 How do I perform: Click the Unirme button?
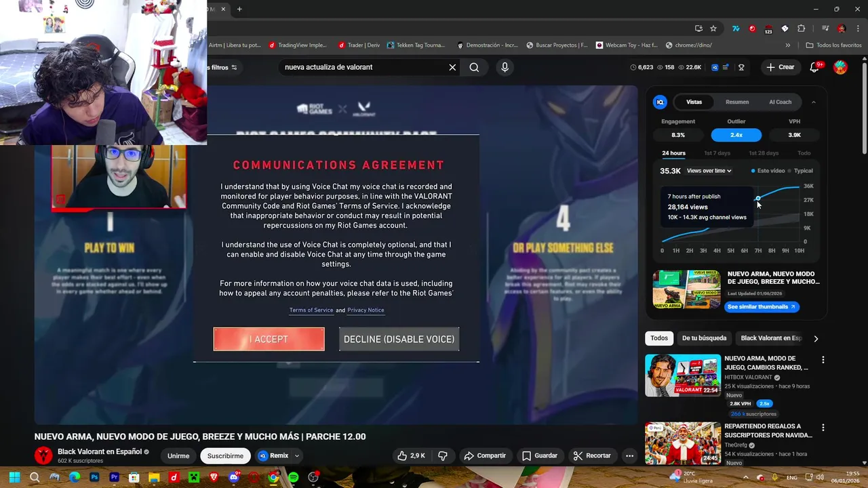178,455
